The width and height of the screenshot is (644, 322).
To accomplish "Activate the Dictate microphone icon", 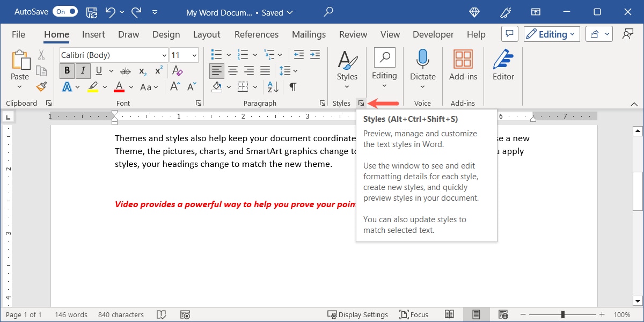I will [422, 59].
